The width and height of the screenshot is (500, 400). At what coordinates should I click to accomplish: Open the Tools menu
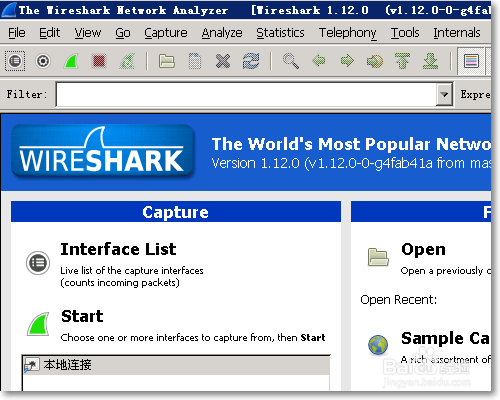coord(405,33)
